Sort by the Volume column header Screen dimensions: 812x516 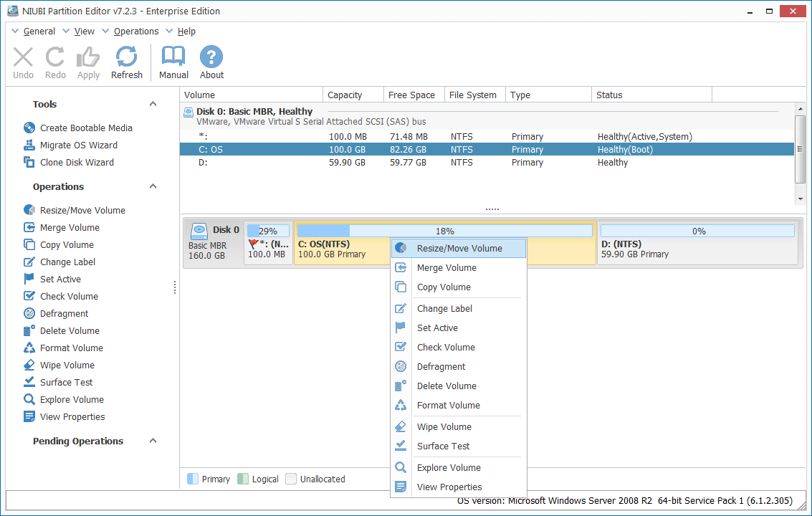[251, 95]
